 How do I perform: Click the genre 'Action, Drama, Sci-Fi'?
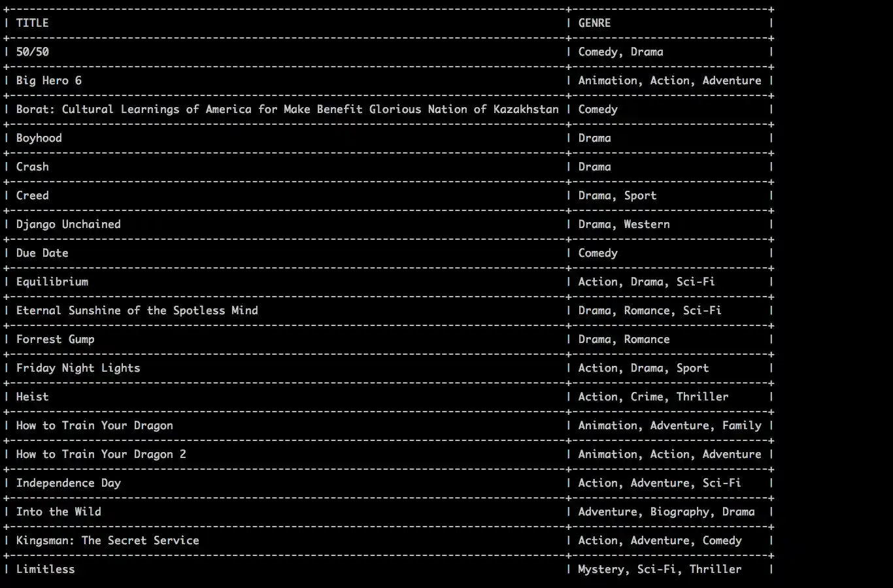(x=647, y=282)
